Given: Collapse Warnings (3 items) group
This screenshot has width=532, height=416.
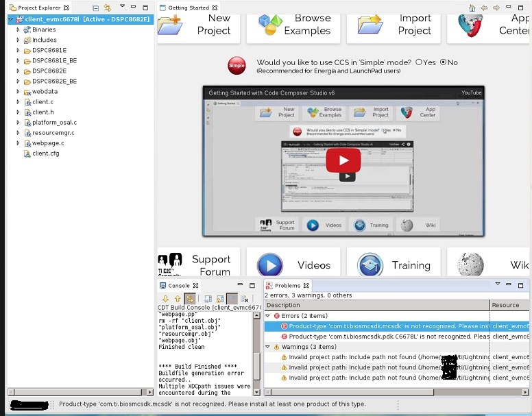Looking at the screenshot, I should 267,347.
